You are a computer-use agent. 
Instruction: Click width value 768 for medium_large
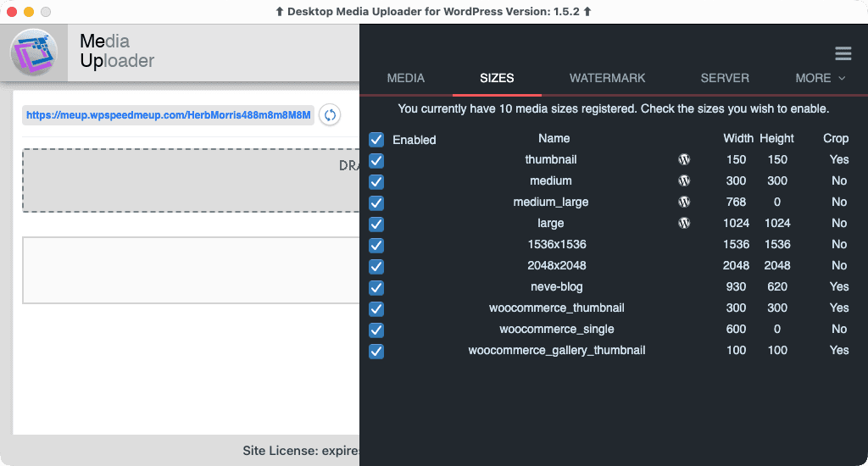click(x=737, y=202)
